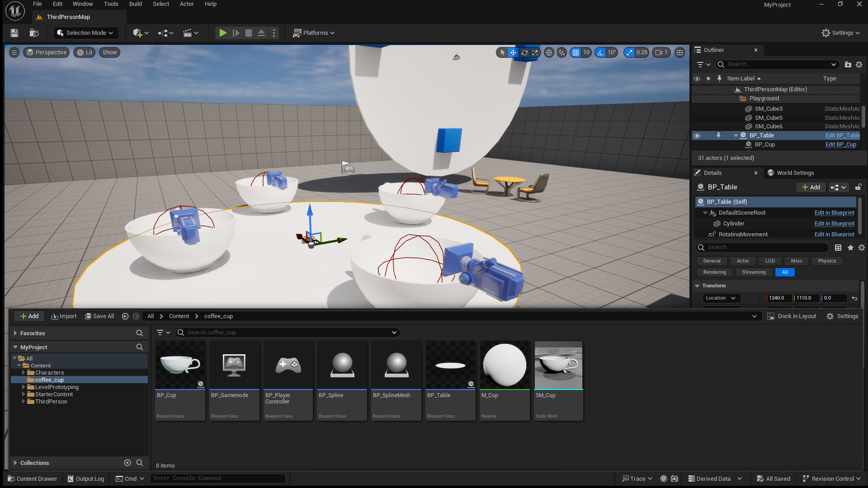
Task: Click the Edit BP_Cup link
Action: [840, 145]
